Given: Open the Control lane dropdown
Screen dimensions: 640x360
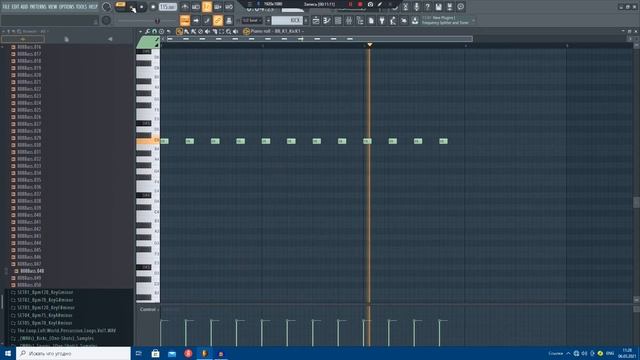Looking at the screenshot, I should (x=149, y=309).
